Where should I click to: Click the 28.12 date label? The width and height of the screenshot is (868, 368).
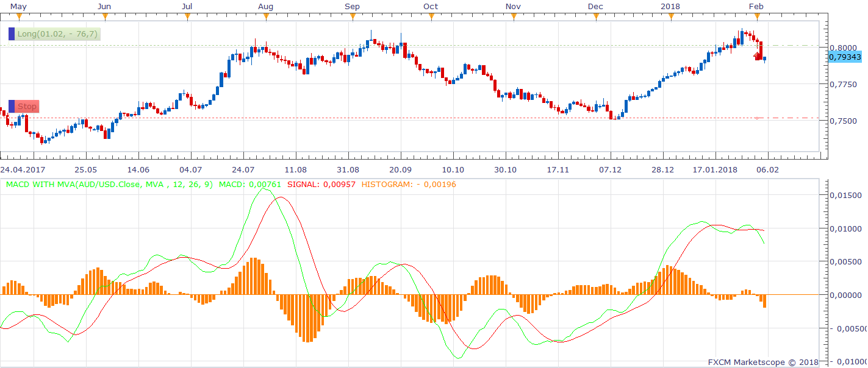pos(663,169)
